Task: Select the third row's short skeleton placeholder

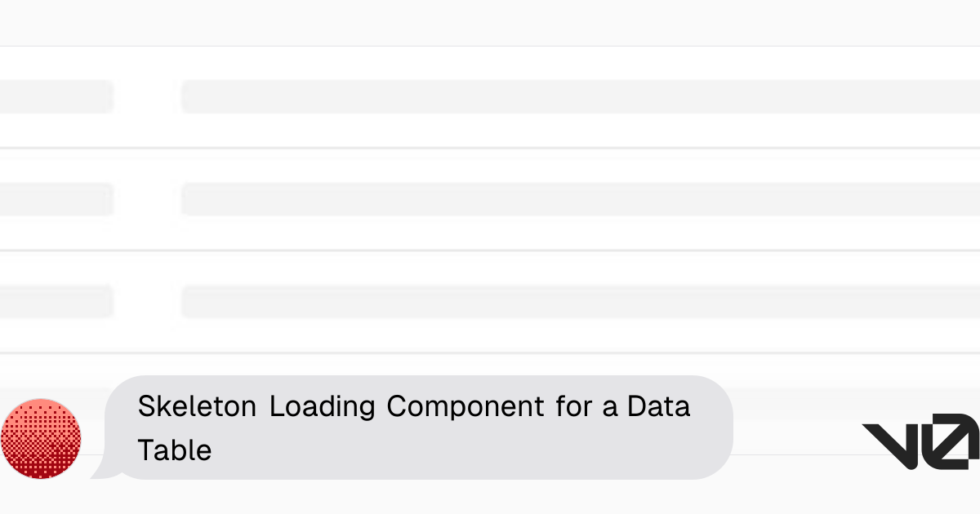Action: pos(56,302)
